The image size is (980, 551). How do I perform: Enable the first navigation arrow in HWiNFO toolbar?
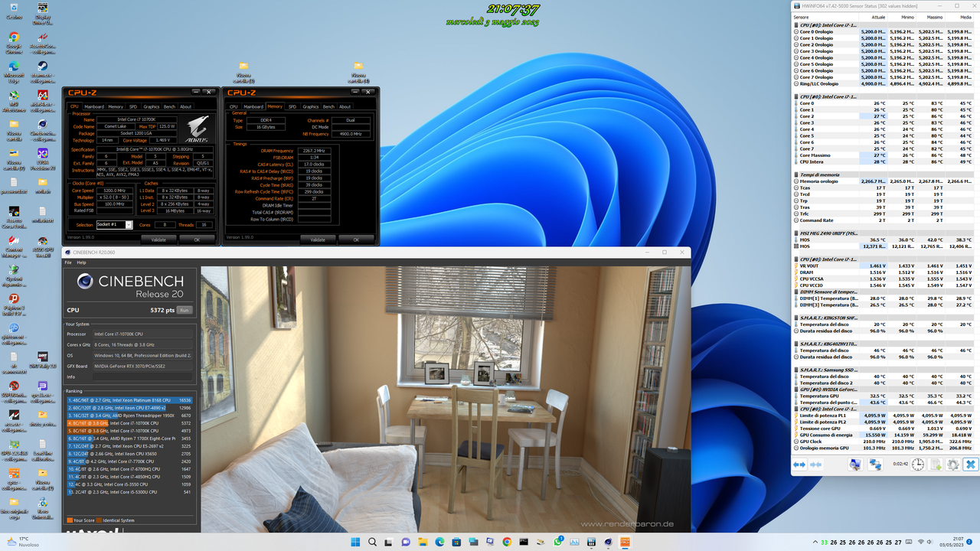click(x=799, y=464)
